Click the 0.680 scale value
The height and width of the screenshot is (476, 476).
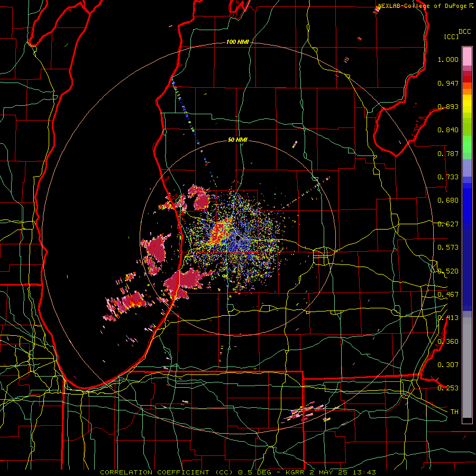click(448, 200)
